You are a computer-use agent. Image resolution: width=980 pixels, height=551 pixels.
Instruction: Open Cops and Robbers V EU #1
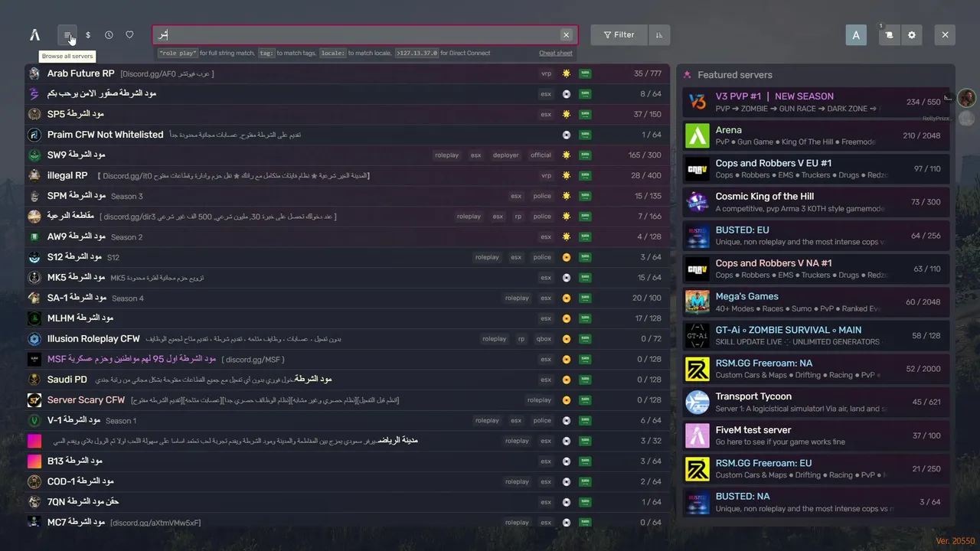tap(816, 169)
